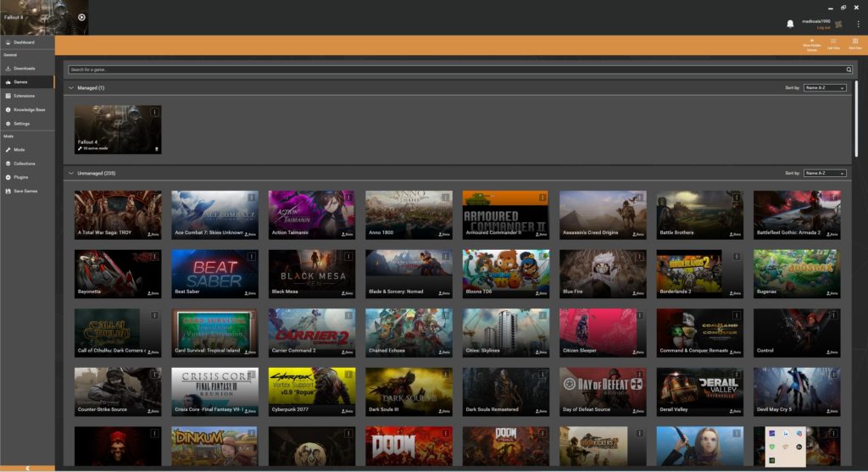Open the notifications bell

coord(790,24)
